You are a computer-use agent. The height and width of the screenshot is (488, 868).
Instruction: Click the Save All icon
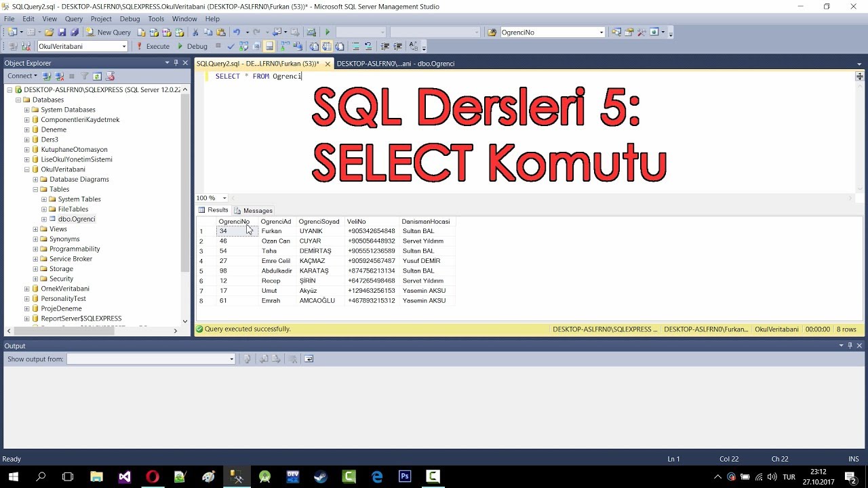point(74,32)
